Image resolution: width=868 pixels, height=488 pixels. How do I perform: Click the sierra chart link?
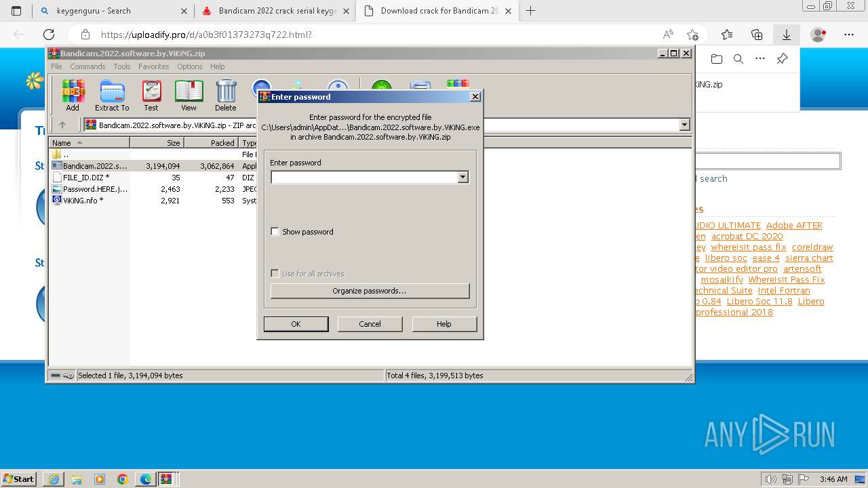pos(809,258)
